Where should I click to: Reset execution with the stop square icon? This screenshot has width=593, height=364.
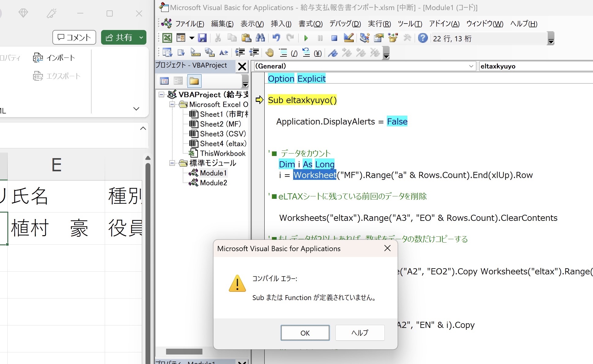pyautogui.click(x=334, y=38)
